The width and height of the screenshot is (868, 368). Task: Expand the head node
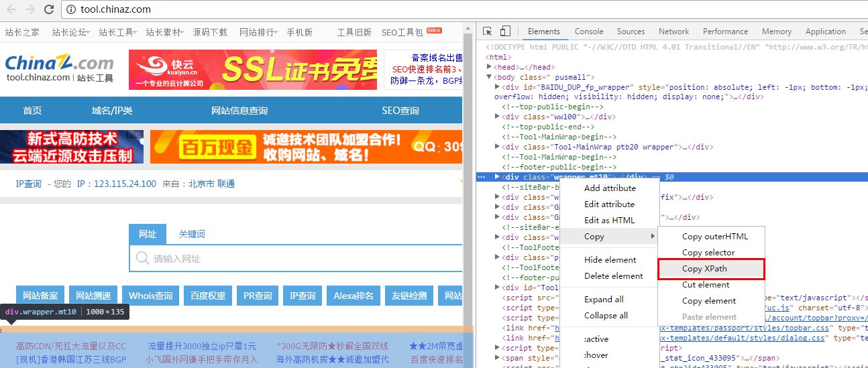coord(489,67)
